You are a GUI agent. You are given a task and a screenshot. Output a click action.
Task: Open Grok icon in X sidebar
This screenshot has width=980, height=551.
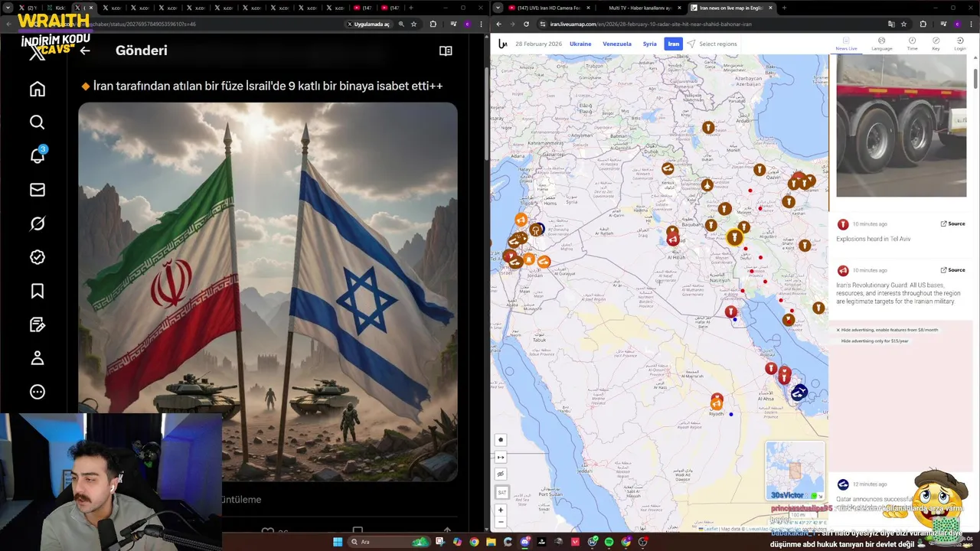tap(38, 223)
